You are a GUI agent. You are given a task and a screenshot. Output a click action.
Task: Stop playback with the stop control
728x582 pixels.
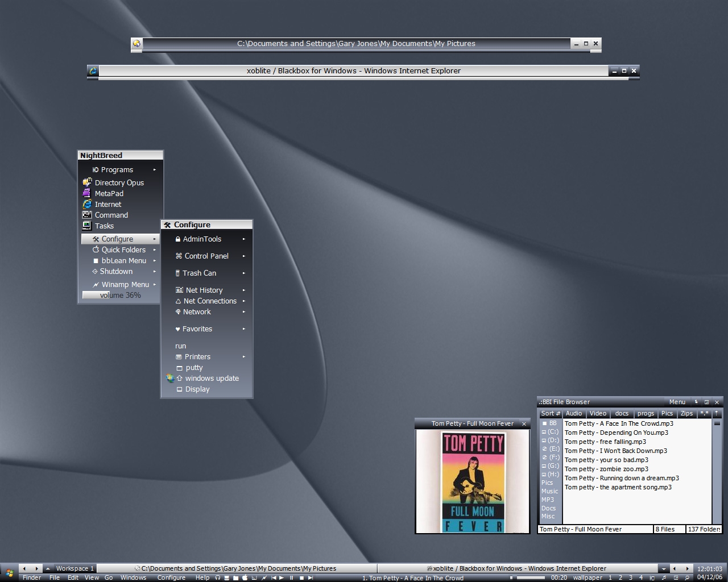301,577
